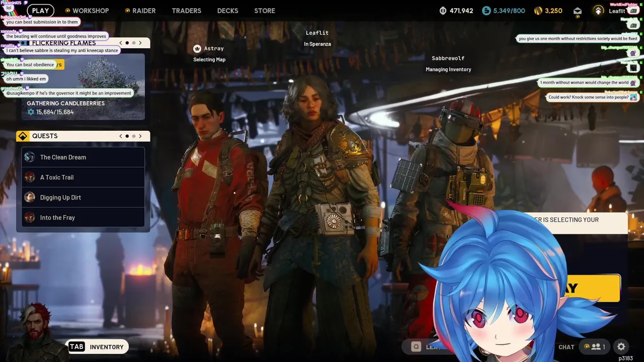Screen dimensions: 644x362
Task: Open the Into the Fray quest
Action: click(83, 217)
